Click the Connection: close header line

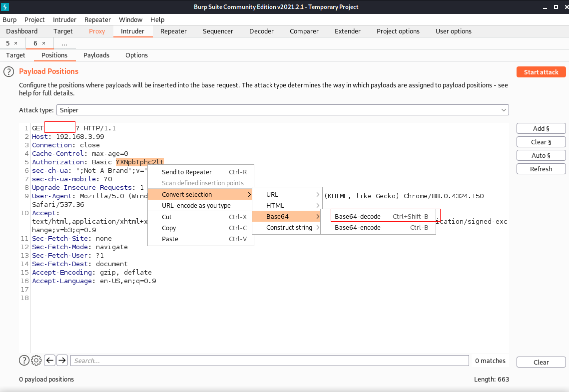point(65,145)
